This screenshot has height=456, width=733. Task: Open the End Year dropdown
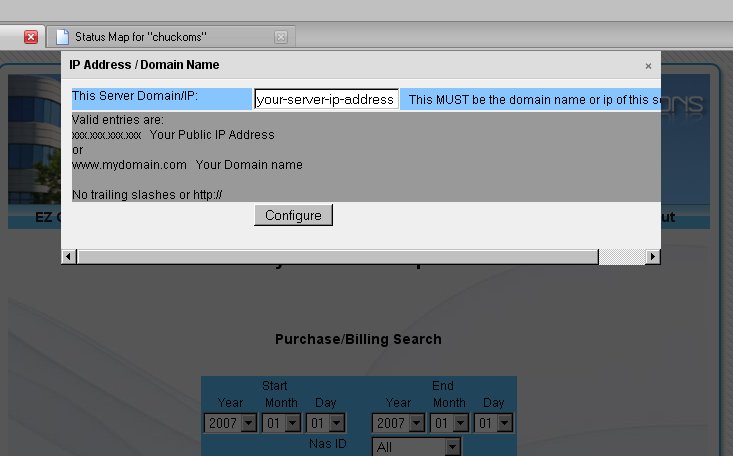(x=399, y=423)
